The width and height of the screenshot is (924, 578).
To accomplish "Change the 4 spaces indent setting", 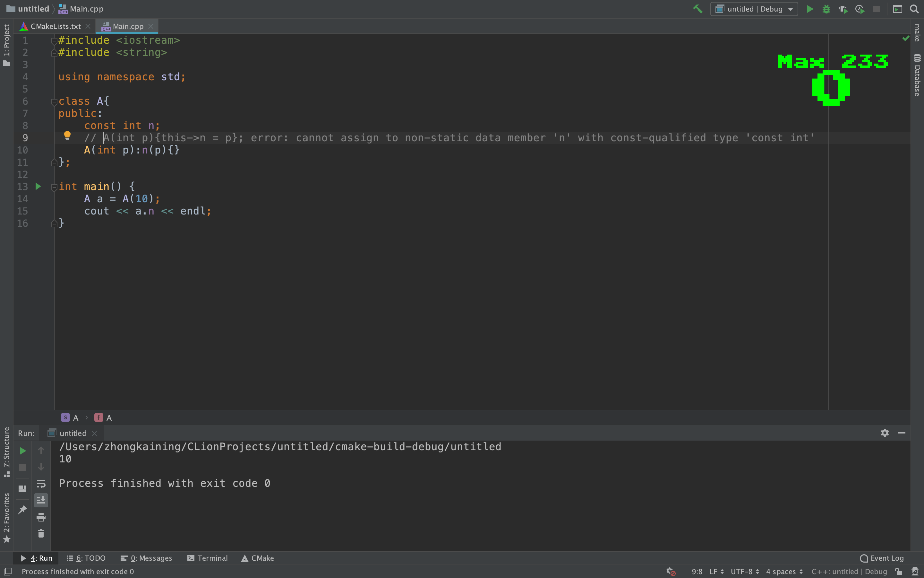I will tap(784, 572).
